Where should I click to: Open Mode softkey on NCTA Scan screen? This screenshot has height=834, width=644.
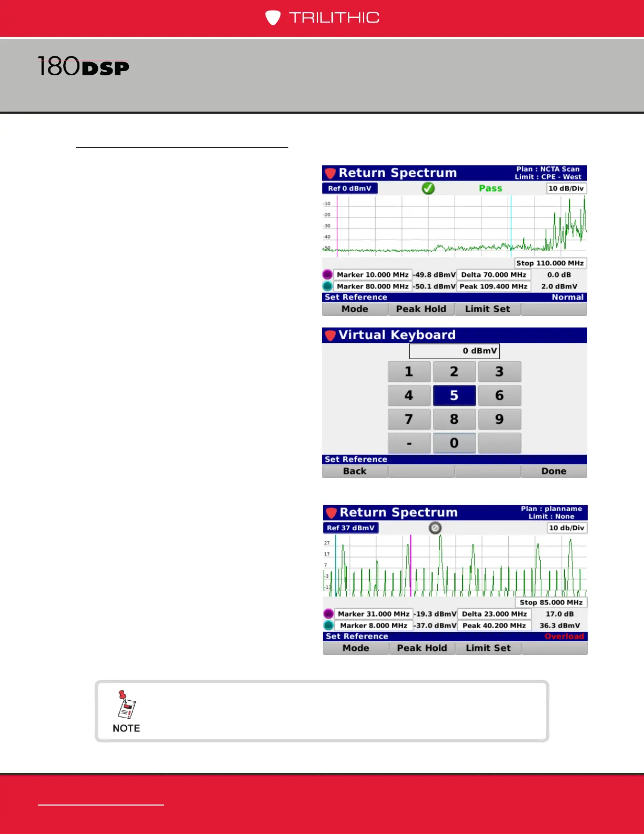click(355, 309)
